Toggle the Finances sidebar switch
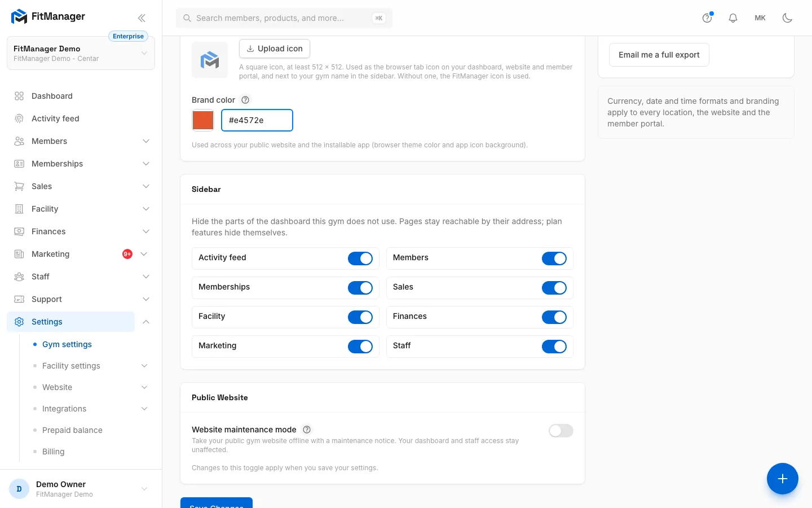The width and height of the screenshot is (812, 508). [x=554, y=317]
